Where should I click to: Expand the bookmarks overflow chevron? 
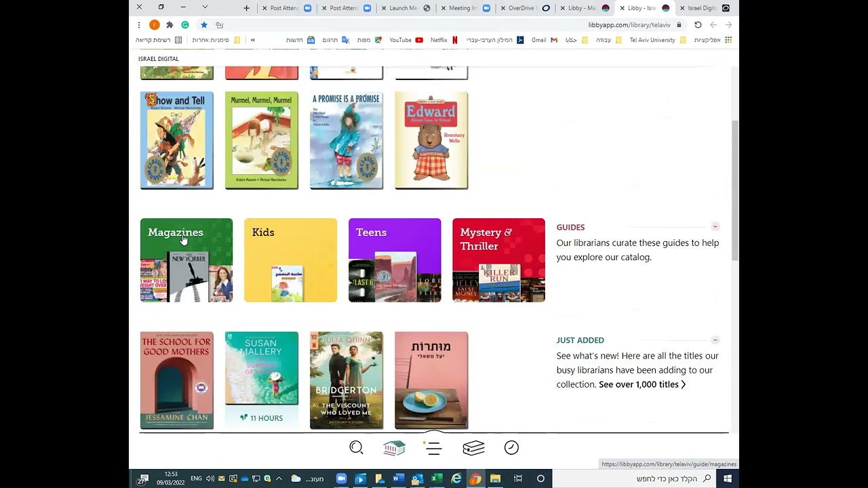coord(253,40)
